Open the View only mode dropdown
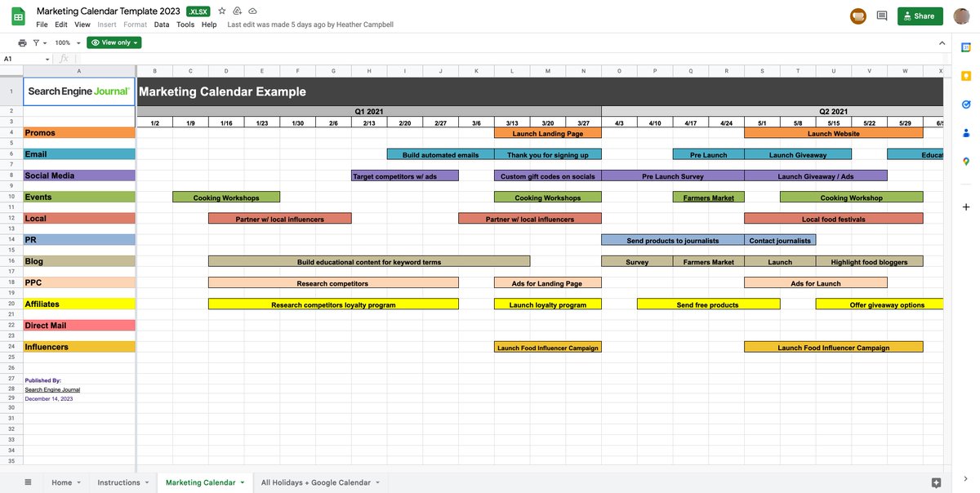Screen dimensions: 980x493 [x=113, y=41]
